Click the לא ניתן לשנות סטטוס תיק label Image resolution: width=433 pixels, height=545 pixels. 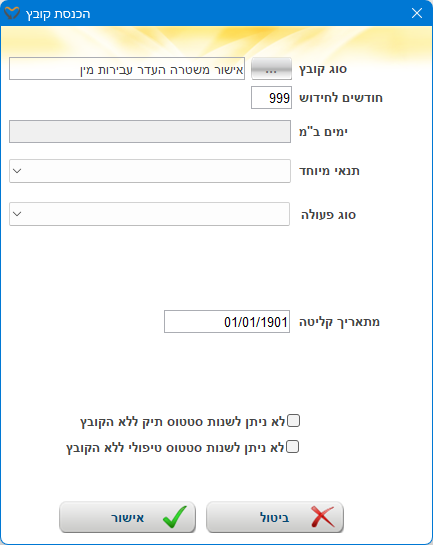(x=183, y=422)
